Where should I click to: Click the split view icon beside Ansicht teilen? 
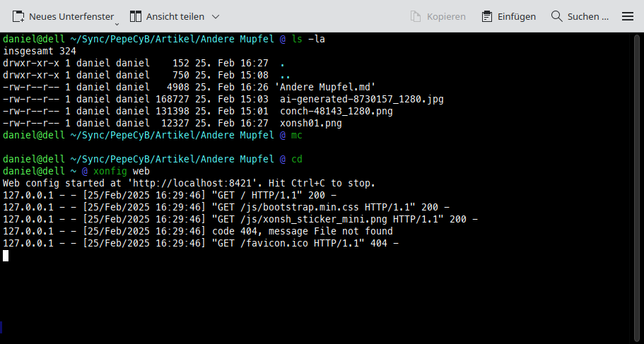pyautogui.click(x=135, y=16)
